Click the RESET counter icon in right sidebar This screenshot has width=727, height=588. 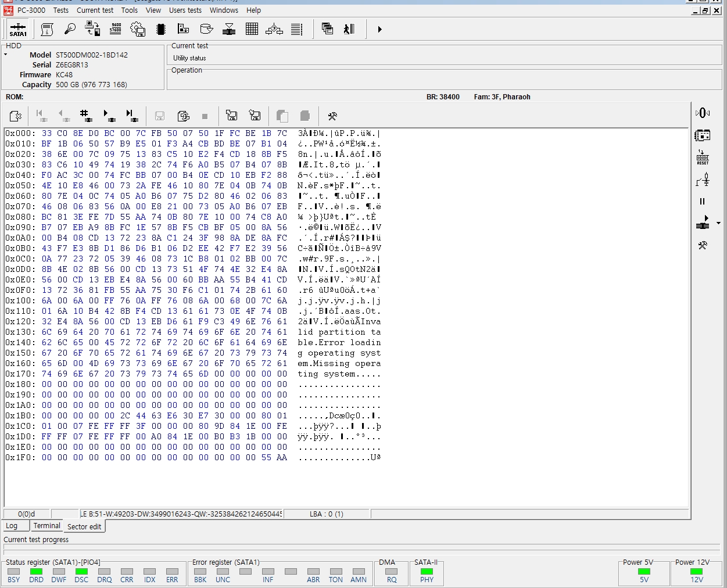click(x=703, y=157)
